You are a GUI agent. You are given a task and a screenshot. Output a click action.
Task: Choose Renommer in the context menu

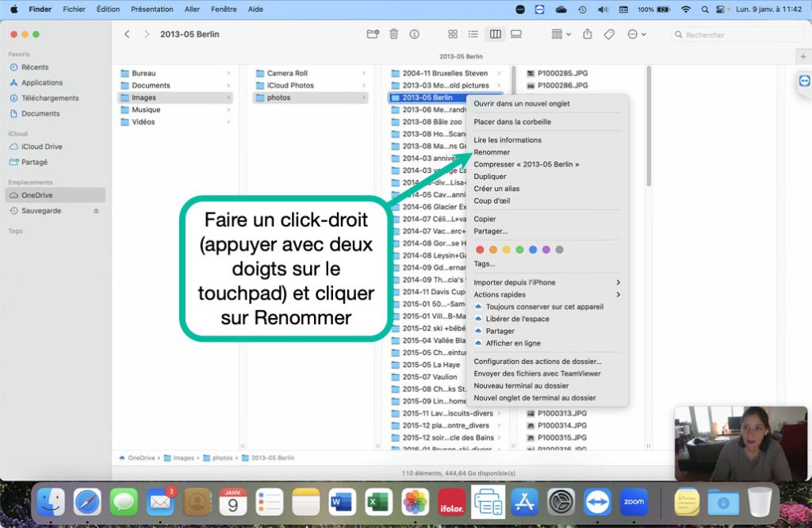[x=492, y=152]
